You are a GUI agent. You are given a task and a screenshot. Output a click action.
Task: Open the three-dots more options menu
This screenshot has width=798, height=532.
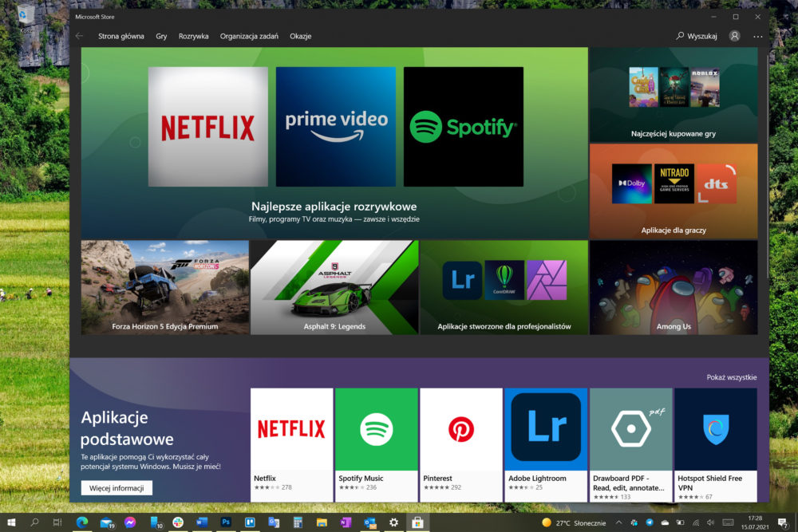pos(758,37)
